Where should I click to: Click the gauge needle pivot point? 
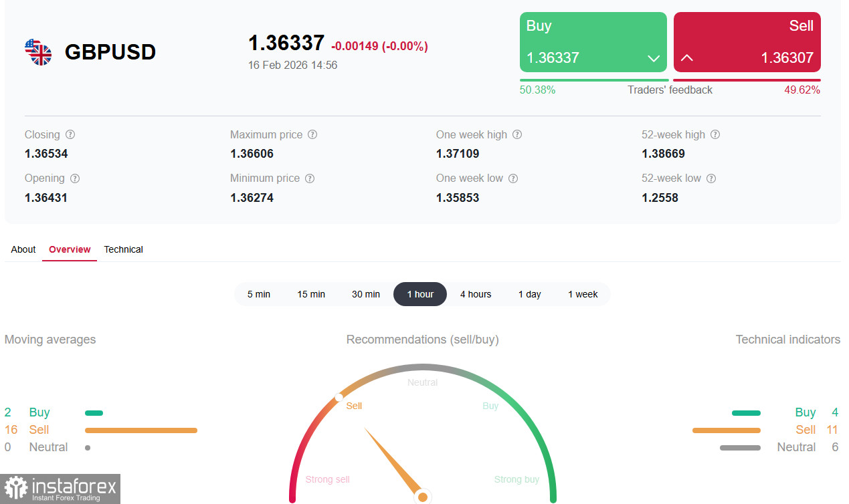point(422,497)
